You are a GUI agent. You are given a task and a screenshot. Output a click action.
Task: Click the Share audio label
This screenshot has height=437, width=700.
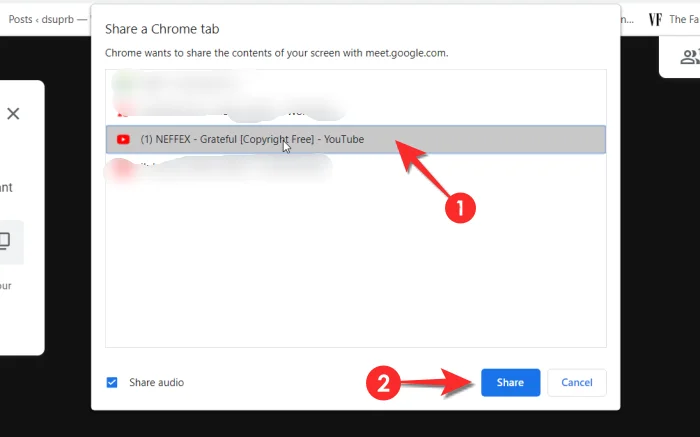tap(157, 383)
